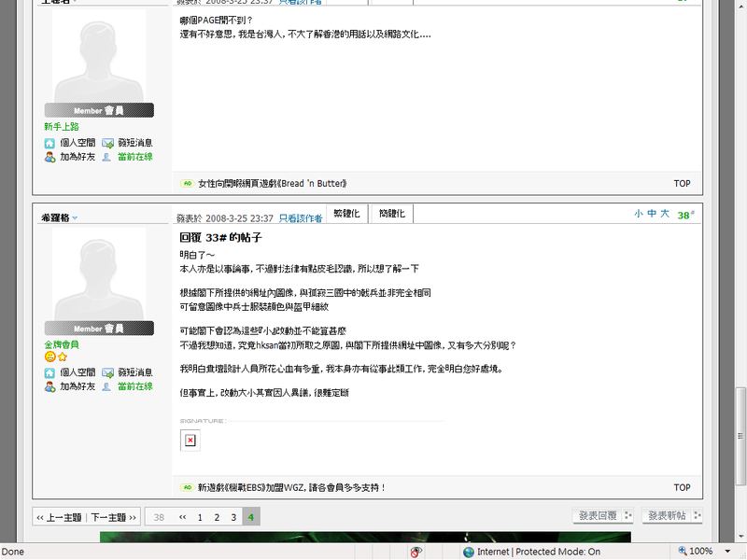The height and width of the screenshot is (560, 747).
Task: Select current page 4 in the pager
Action: coord(251,517)
